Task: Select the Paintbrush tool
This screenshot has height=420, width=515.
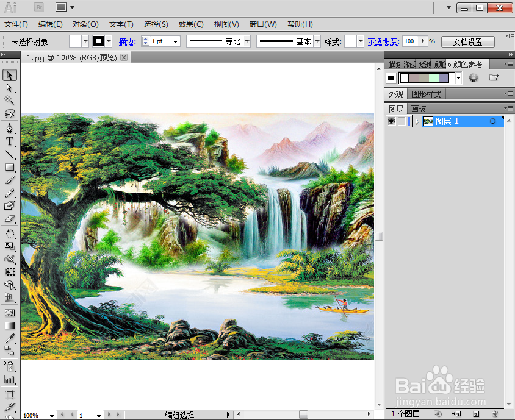Action: point(10,180)
